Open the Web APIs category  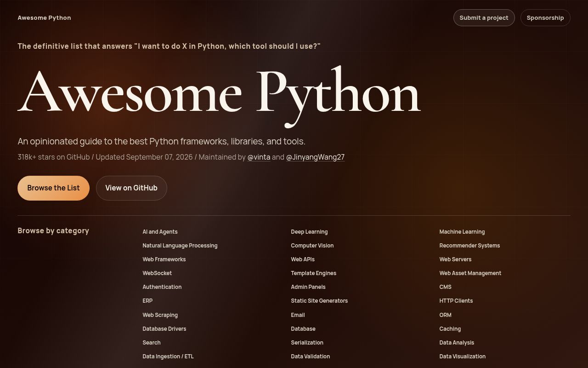pos(303,259)
